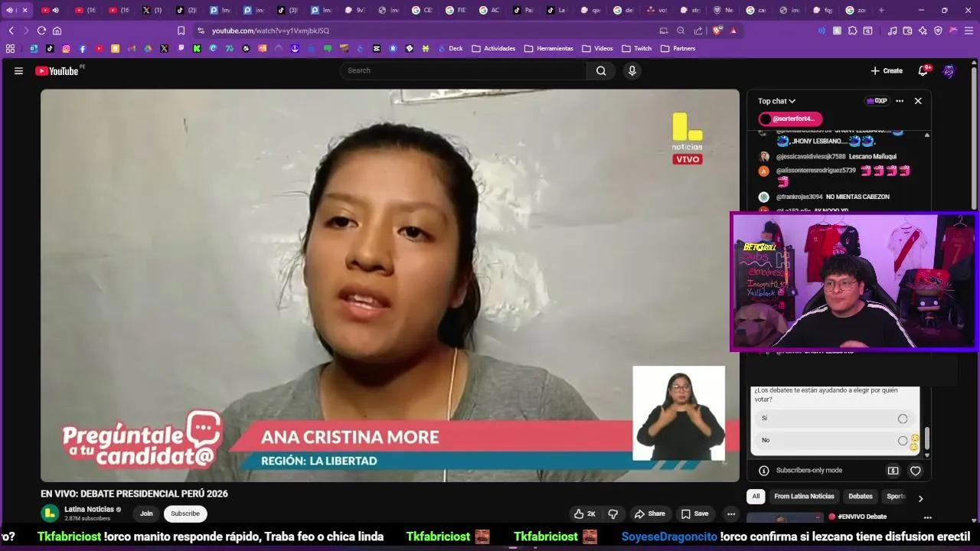980x551 pixels.
Task: Click the chat scrollbar down arrow
Action: (x=927, y=454)
